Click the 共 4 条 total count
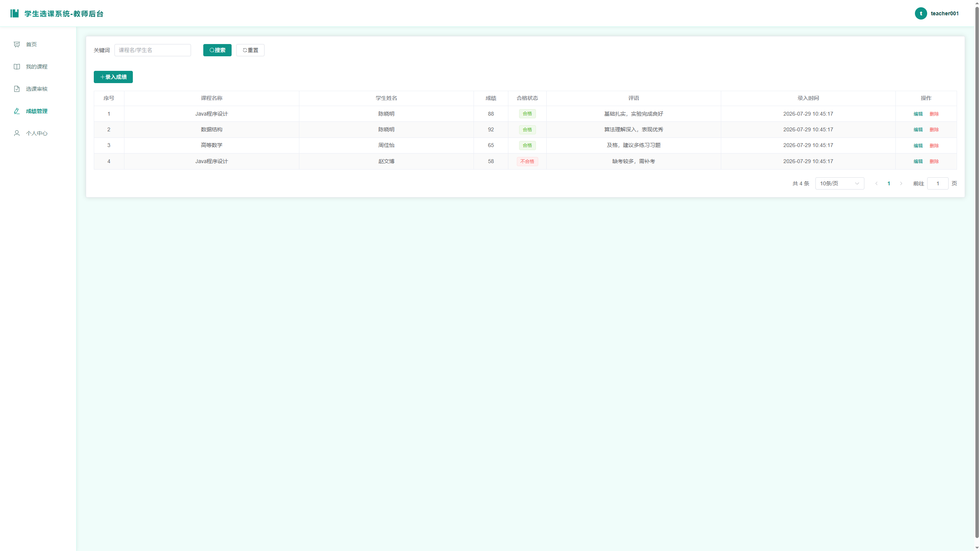Image resolution: width=980 pixels, height=551 pixels. click(x=801, y=183)
